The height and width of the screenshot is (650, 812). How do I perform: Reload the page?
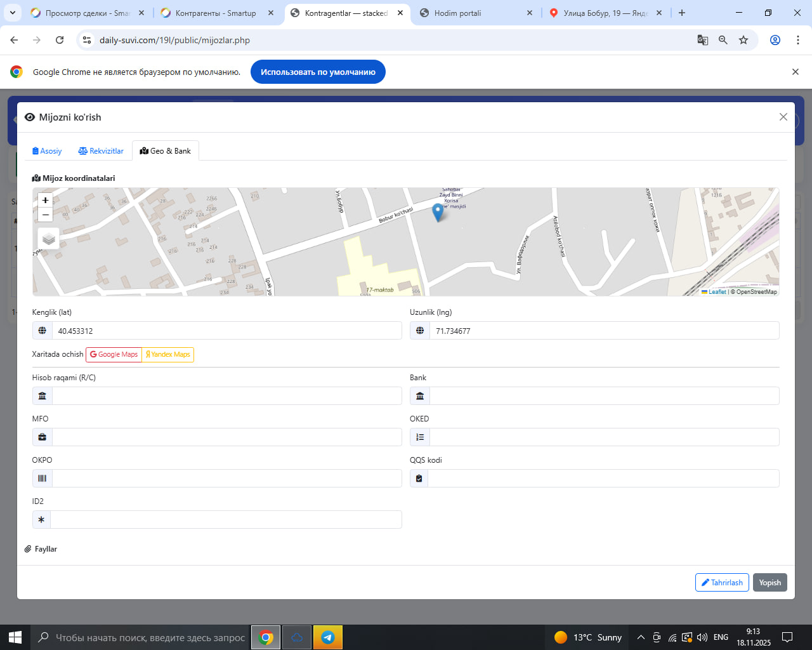[60, 40]
